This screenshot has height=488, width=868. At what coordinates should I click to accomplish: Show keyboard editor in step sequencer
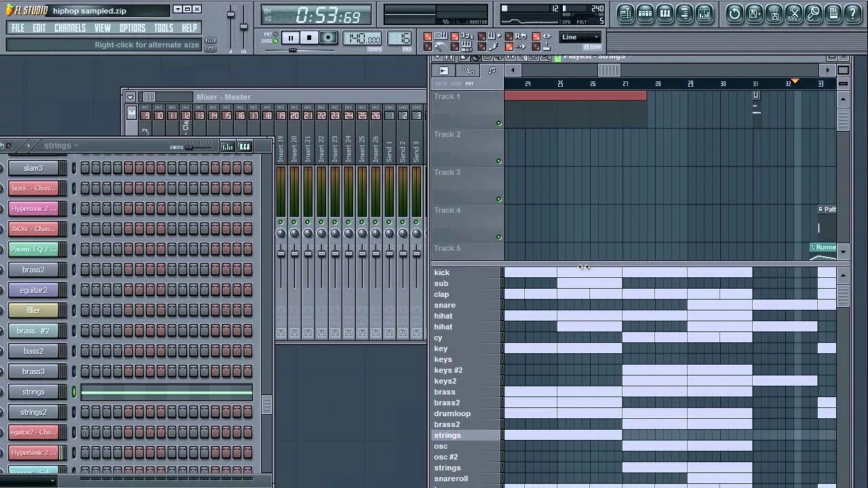point(244,146)
